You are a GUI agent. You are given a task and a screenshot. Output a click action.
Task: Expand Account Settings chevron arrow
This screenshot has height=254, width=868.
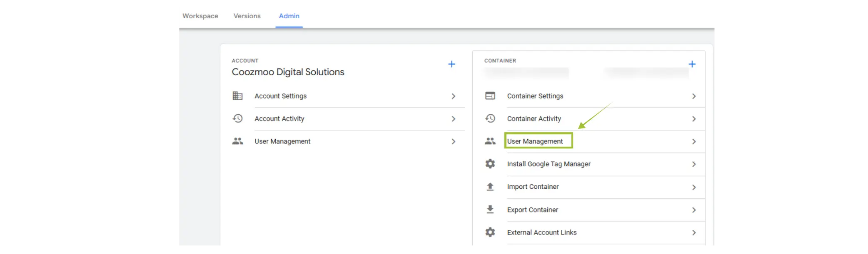tap(454, 96)
